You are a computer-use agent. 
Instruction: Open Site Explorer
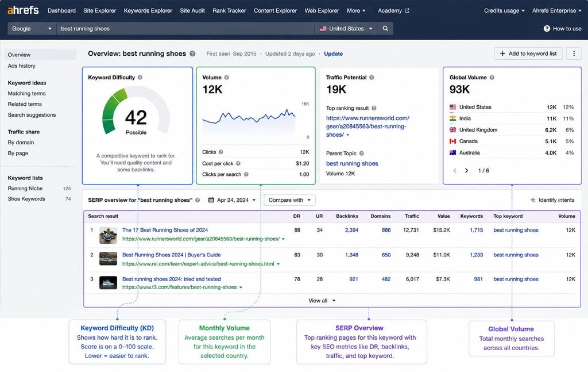100,10
